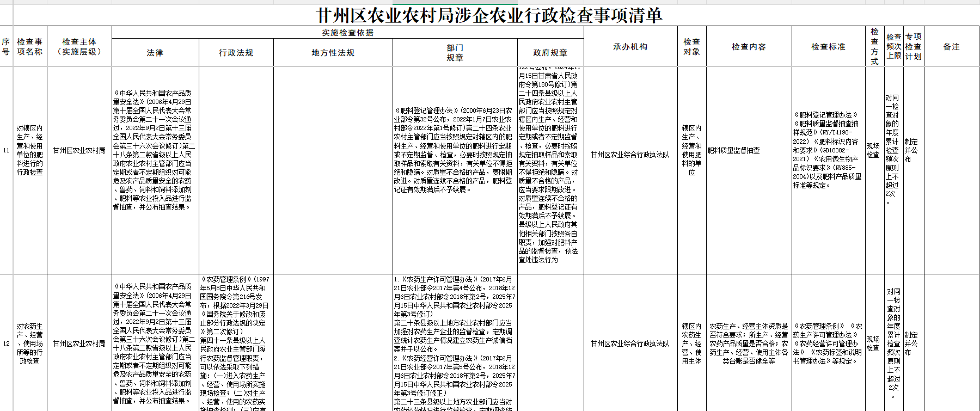
Task: Select the 承办机构 header cell
Action: (630, 47)
